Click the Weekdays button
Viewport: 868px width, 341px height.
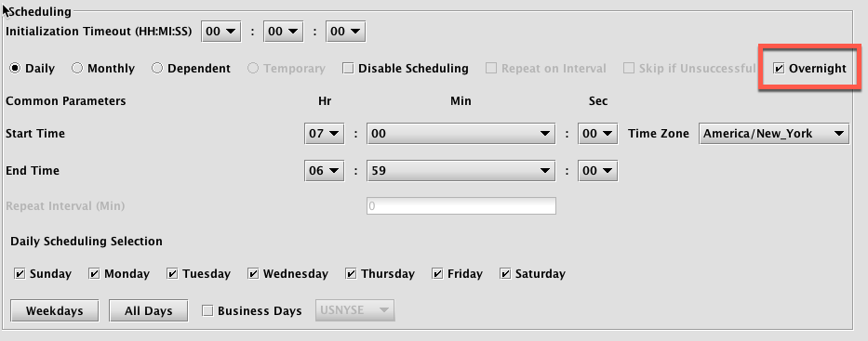pos(54,310)
